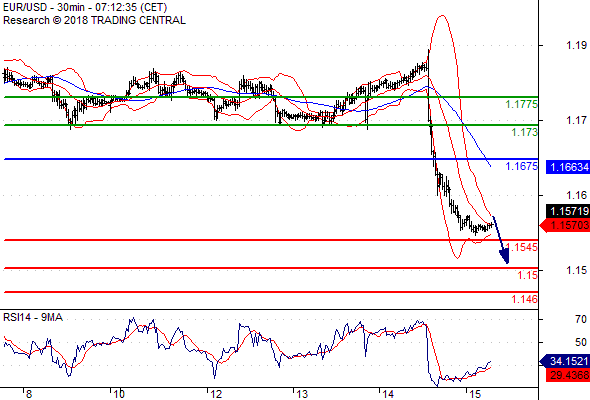Click the Trading Central research copyright text
This screenshot has width=590, height=400.
[94, 20]
